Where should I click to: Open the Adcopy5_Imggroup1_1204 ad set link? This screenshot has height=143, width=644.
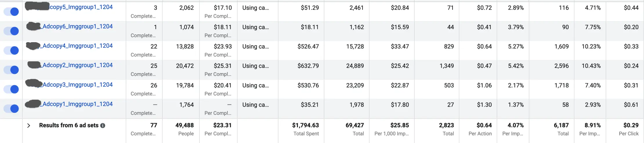[x=81, y=7]
